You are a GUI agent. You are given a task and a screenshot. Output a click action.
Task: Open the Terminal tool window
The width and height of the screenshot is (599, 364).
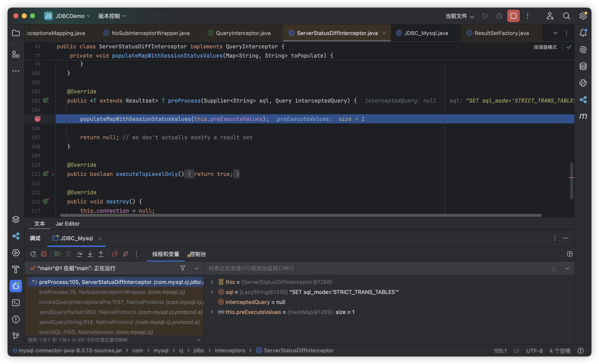[x=16, y=302]
